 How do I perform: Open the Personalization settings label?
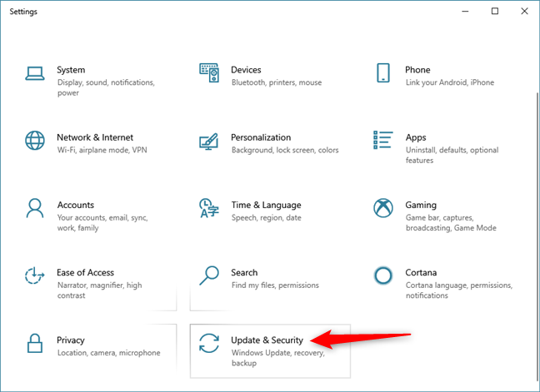(x=261, y=138)
